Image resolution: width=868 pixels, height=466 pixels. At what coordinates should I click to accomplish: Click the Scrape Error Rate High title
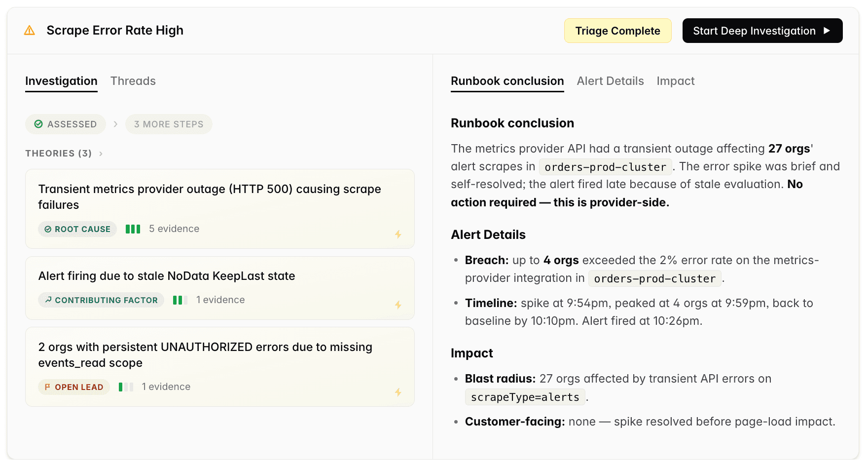[x=115, y=31]
